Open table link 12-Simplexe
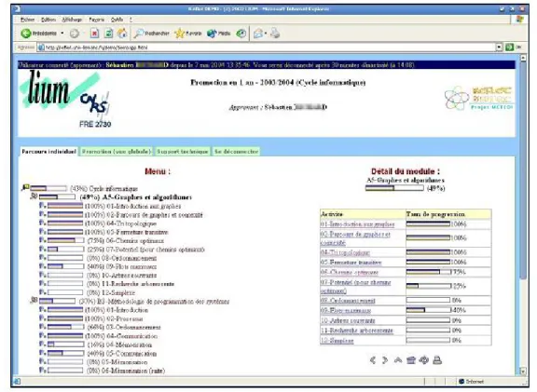Image resolution: width=537 pixels, height=392 pixels. [337, 341]
